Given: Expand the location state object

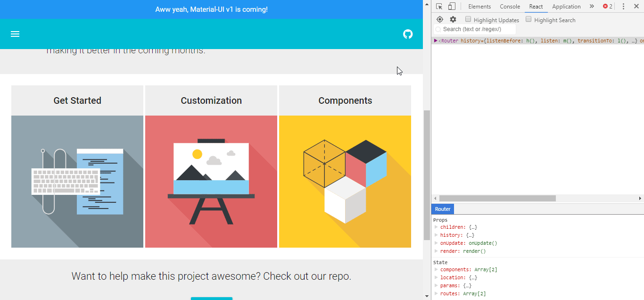Looking at the screenshot, I should click(x=436, y=278).
